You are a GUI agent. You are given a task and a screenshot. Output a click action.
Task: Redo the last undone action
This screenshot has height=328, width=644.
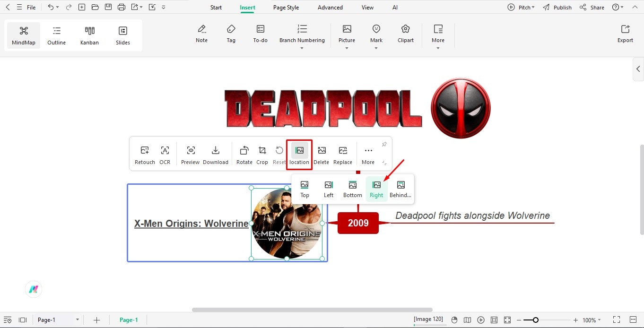69,8
